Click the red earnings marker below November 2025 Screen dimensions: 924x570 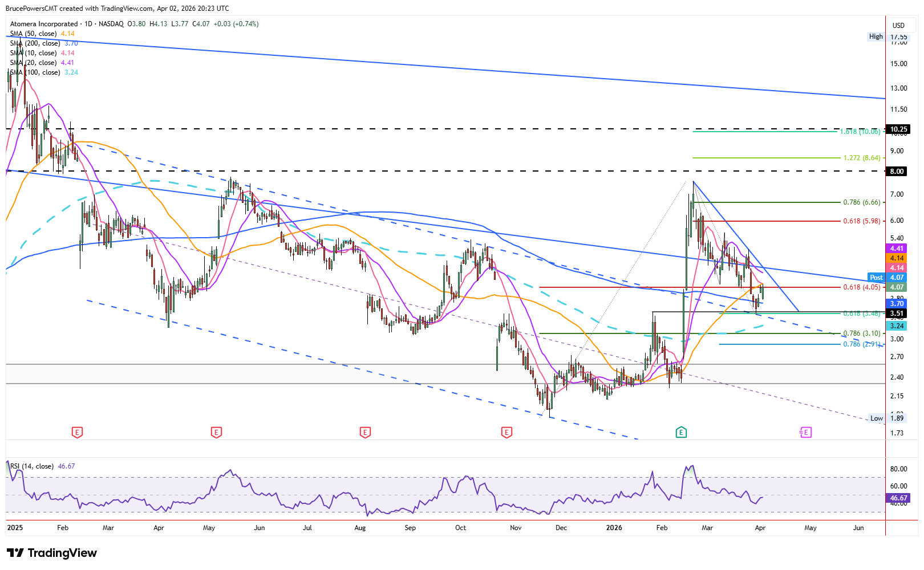pyautogui.click(x=506, y=433)
